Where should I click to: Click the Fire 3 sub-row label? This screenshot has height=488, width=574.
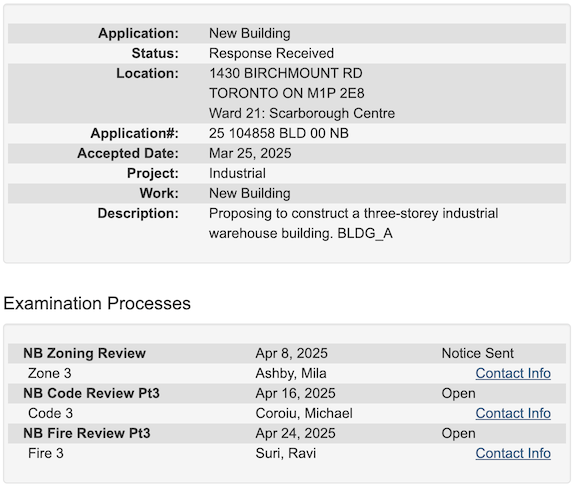(46, 453)
